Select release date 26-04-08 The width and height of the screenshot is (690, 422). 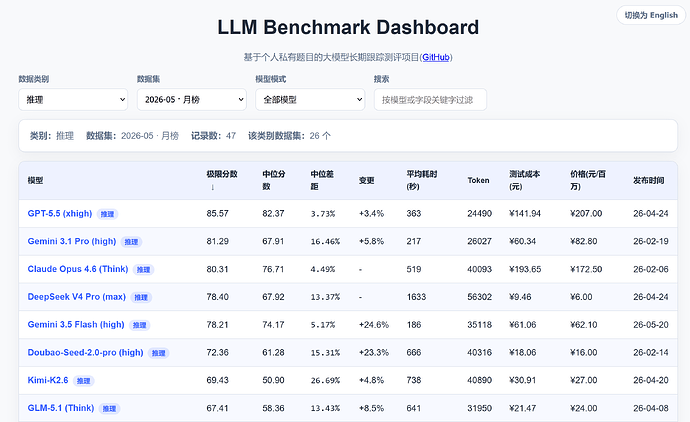coord(651,408)
